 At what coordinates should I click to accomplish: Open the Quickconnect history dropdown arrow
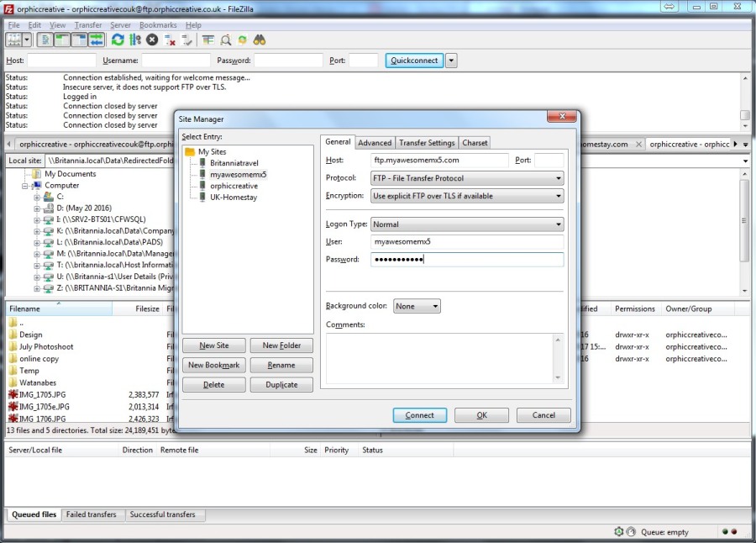[x=451, y=61]
